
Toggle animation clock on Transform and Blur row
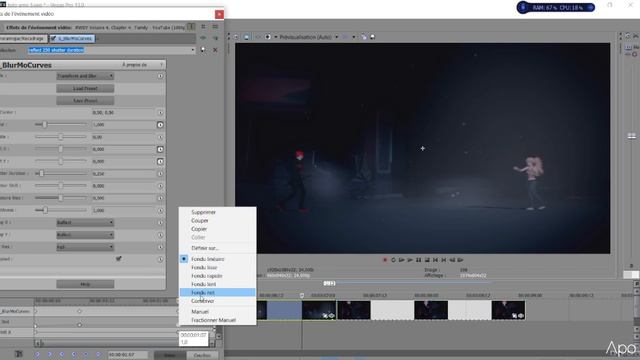[160, 76]
